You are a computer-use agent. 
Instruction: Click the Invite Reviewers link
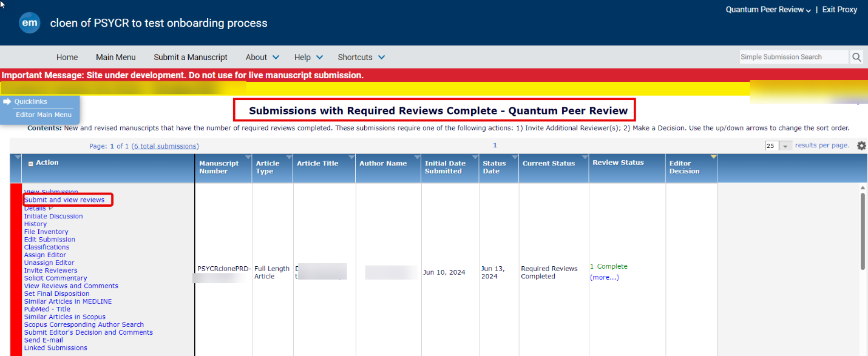(50, 270)
